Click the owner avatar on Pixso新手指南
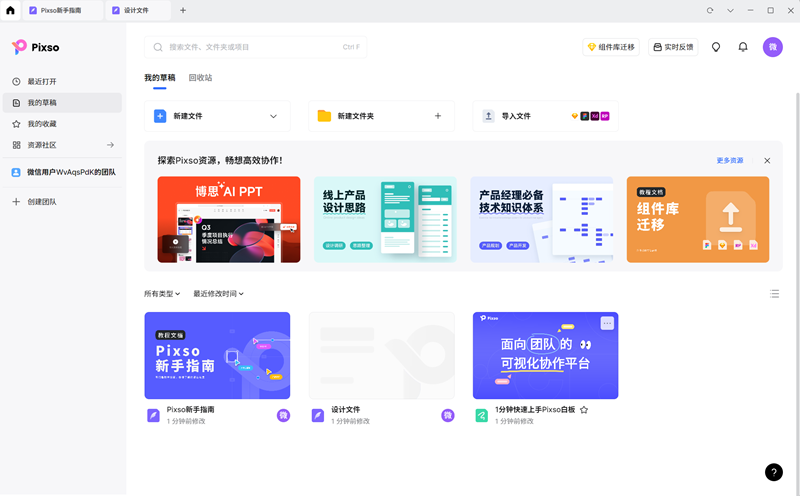Viewport: 800px width, 496px height. coord(283,415)
